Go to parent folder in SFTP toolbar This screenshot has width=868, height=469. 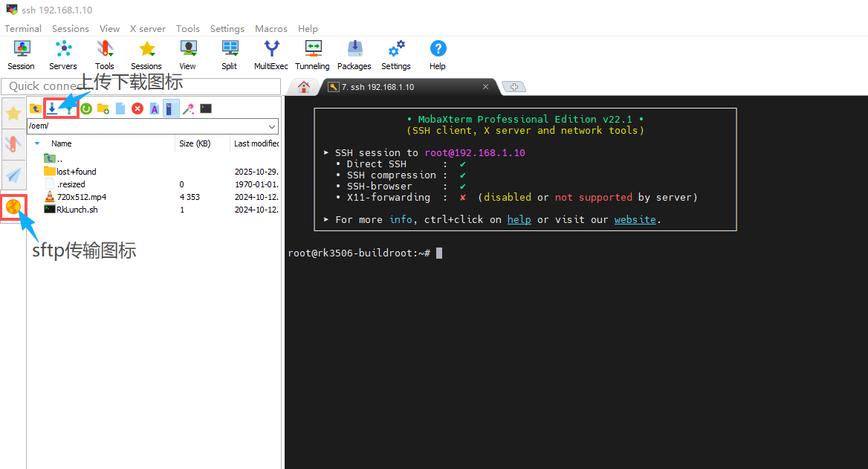pos(36,109)
